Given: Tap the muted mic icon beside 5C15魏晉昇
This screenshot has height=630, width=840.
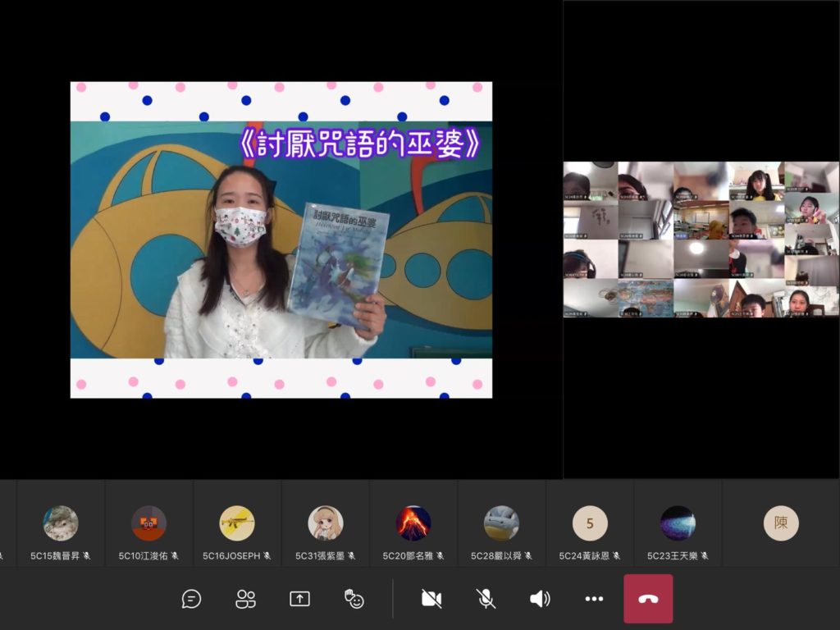Looking at the screenshot, I should (x=87, y=556).
